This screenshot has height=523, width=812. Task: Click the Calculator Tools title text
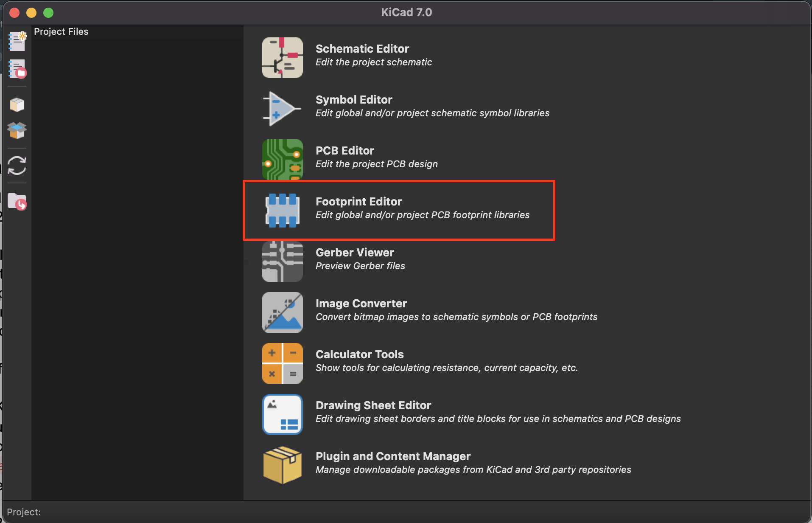coord(360,354)
